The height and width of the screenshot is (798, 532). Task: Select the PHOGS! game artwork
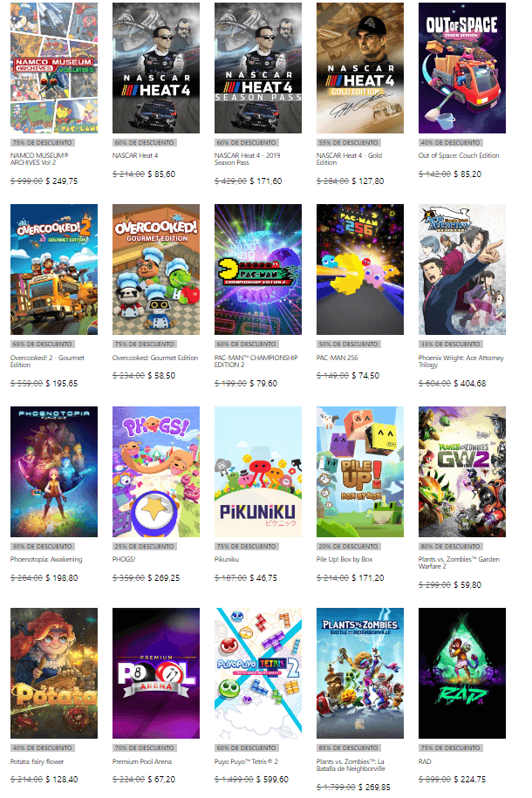click(x=156, y=471)
